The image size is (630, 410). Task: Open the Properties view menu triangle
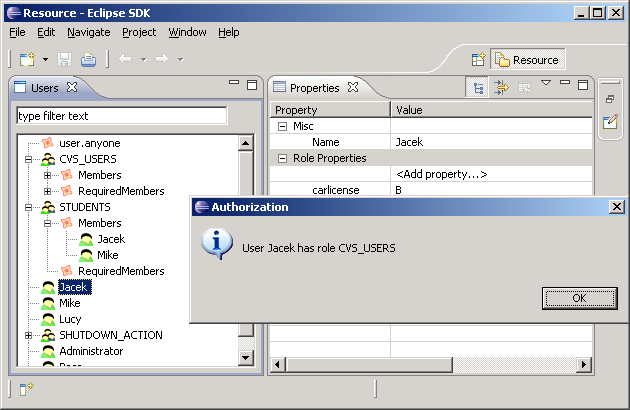[545, 83]
